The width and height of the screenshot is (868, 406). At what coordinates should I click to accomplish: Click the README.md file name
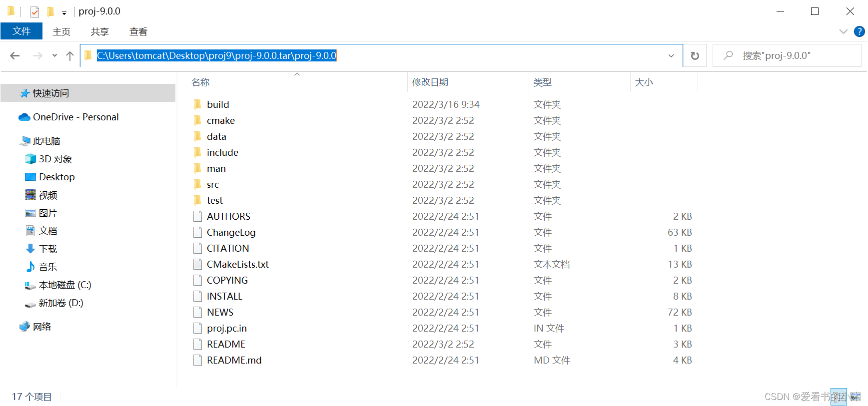pyautogui.click(x=234, y=360)
